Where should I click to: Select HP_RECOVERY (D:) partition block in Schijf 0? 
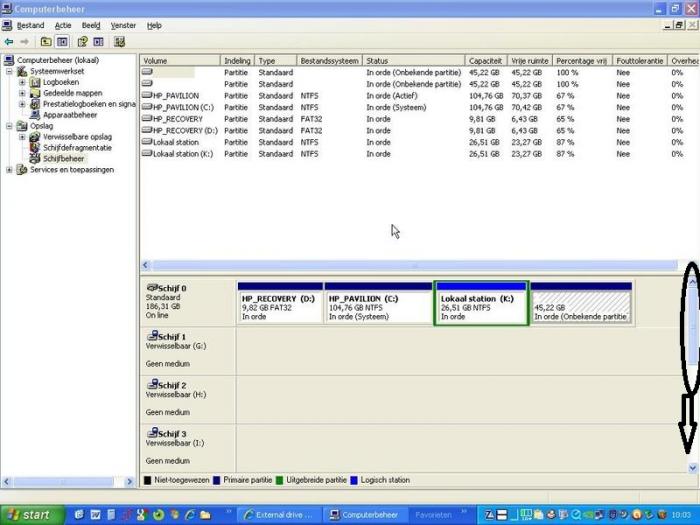click(x=280, y=302)
